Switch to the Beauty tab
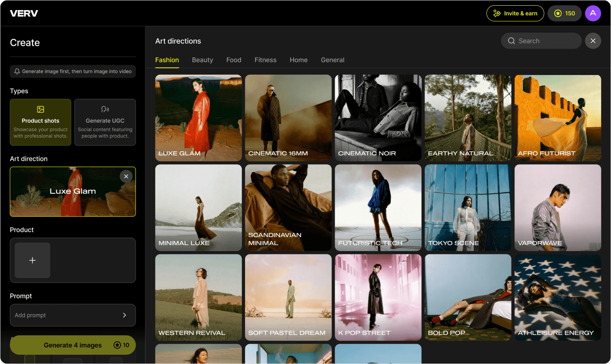611x364 pixels. click(202, 60)
